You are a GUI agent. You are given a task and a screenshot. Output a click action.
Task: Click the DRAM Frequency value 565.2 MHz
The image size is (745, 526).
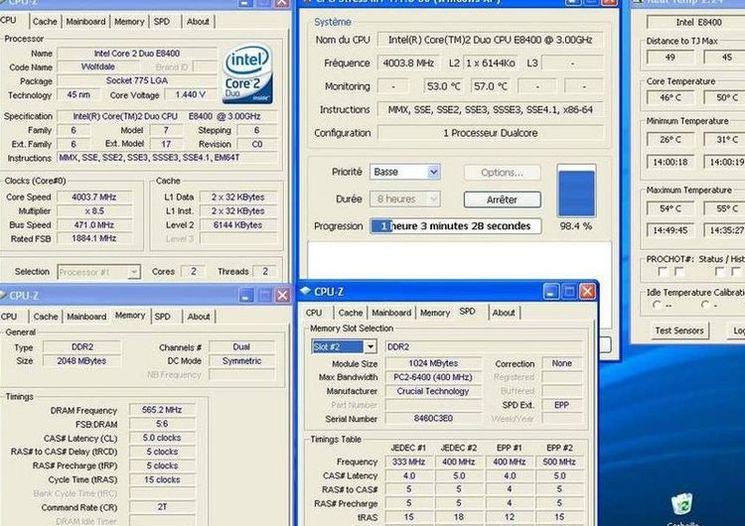tap(162, 410)
